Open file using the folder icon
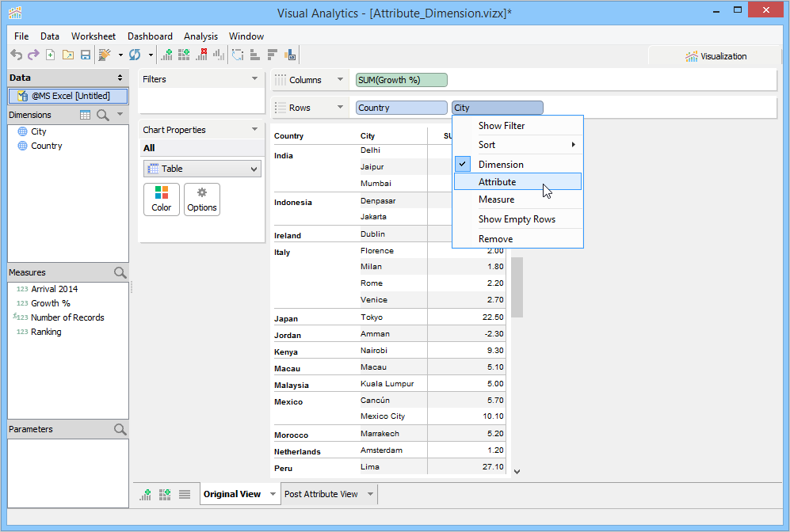Screen dimensions: 790x532 point(68,55)
